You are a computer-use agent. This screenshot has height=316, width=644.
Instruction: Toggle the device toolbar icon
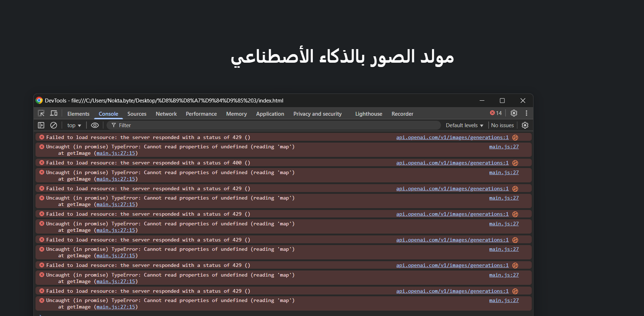pos(54,113)
